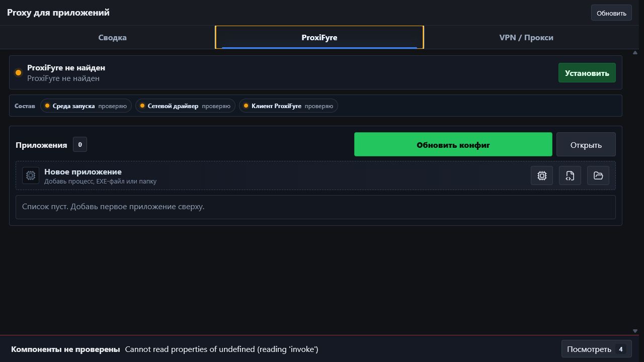Click the scrollbar down arrow
The image size is (644, 362).
pyautogui.click(x=635, y=331)
